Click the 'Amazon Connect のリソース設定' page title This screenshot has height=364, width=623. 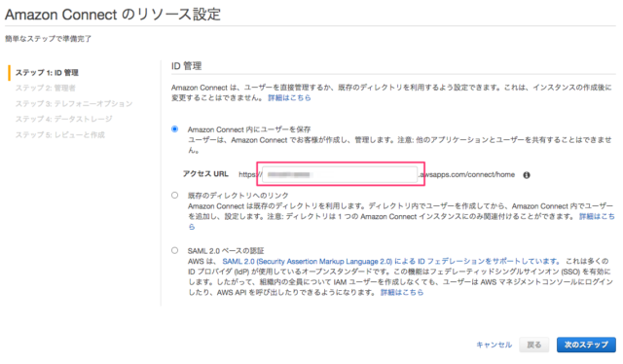pos(113,15)
